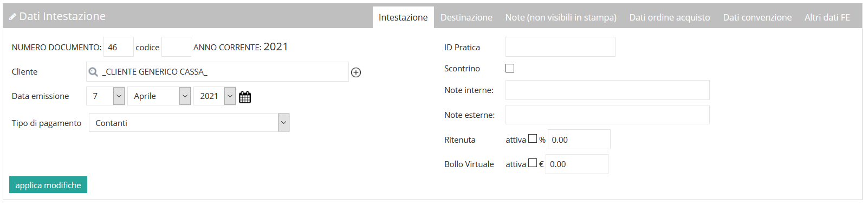Click the codice input box
Viewport: 868px width, 206px height.
(x=176, y=47)
